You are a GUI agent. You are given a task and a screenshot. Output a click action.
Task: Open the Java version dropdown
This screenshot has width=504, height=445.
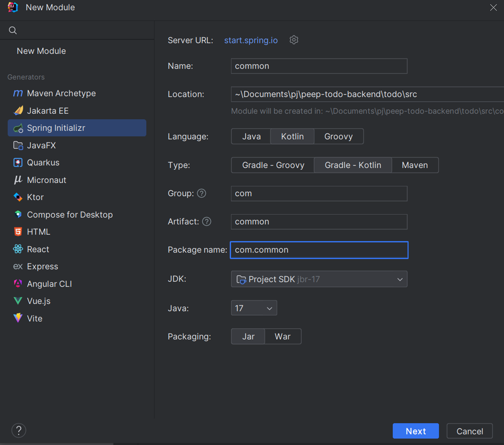click(x=254, y=308)
